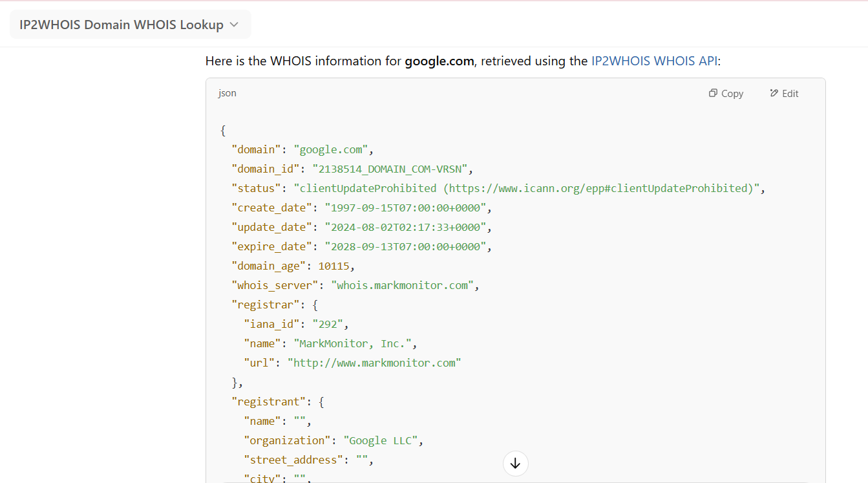Edit the JSON code block
The image size is (868, 483).
(x=784, y=93)
